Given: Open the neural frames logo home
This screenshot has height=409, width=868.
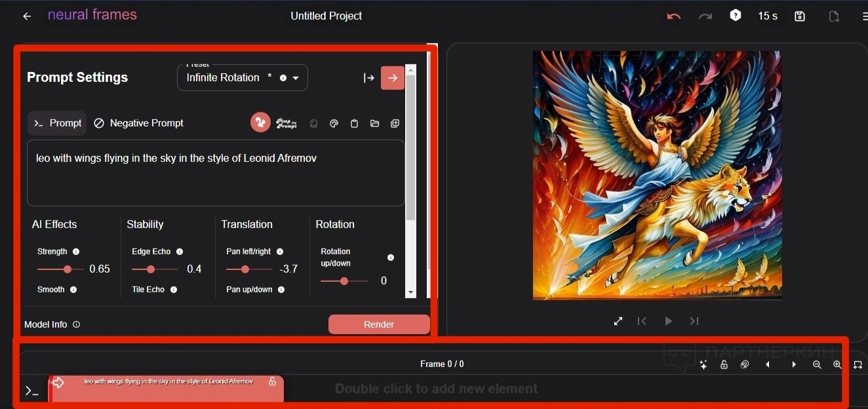Looking at the screenshot, I should 92,15.
